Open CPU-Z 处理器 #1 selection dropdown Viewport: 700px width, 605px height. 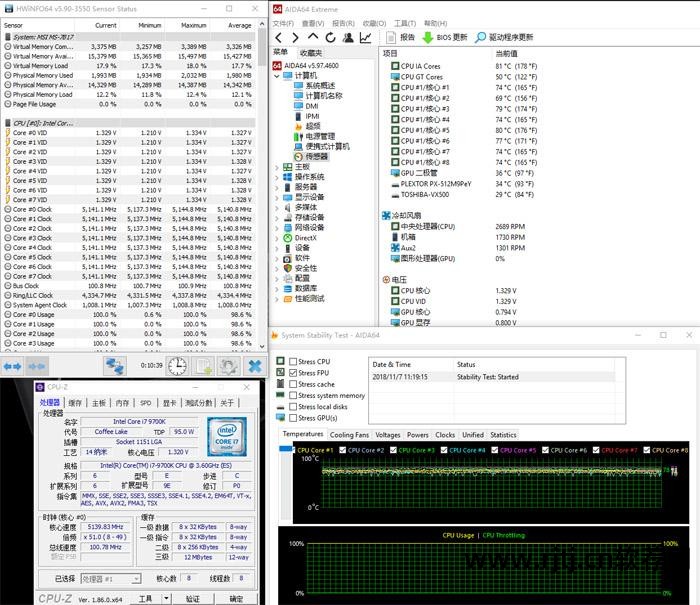click(136, 579)
